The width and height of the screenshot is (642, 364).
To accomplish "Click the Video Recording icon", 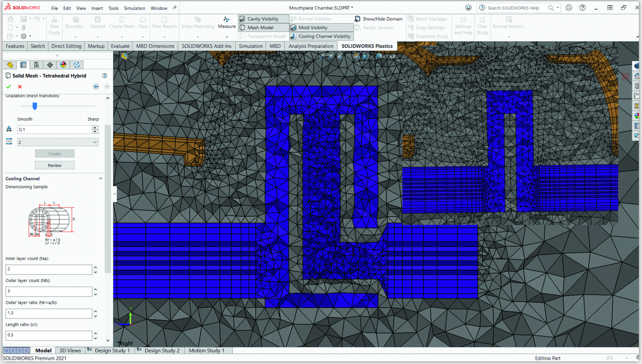I will coord(198,20).
